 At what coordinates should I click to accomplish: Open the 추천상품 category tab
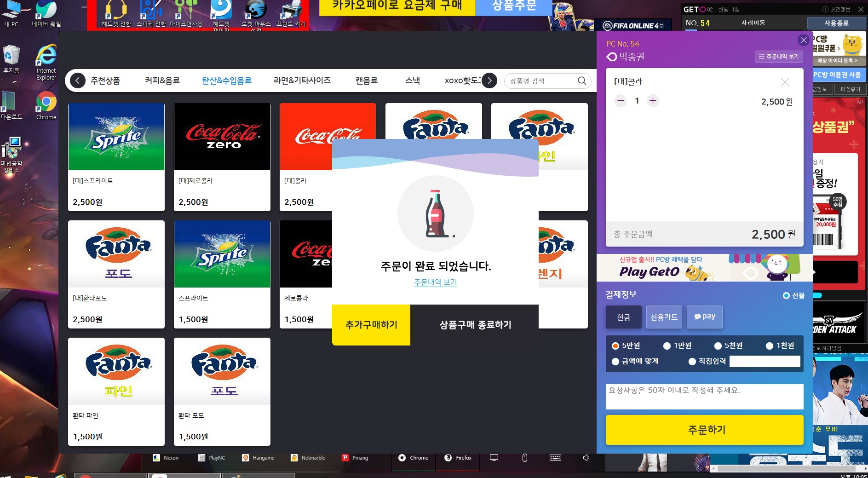[105, 81]
